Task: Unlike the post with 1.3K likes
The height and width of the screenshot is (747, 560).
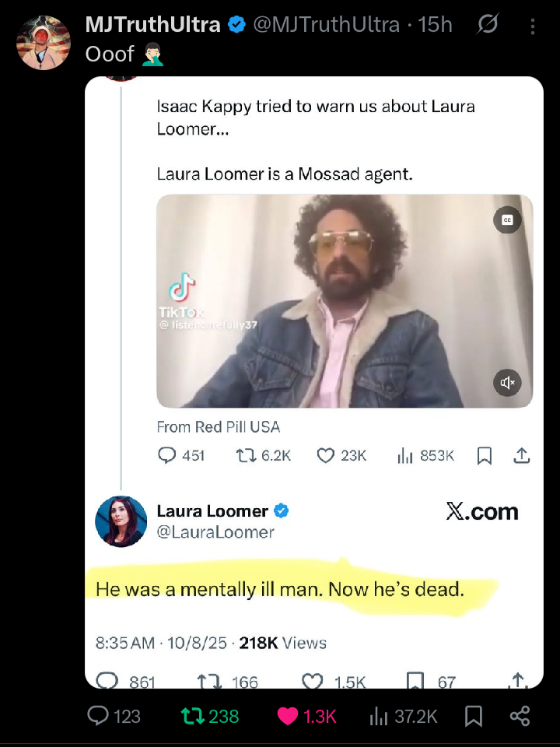Action: (x=288, y=716)
